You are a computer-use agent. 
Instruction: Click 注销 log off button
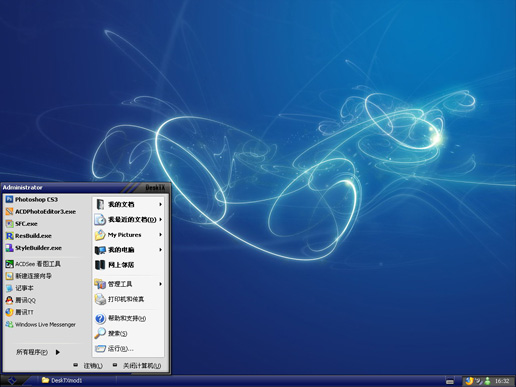[89, 366]
